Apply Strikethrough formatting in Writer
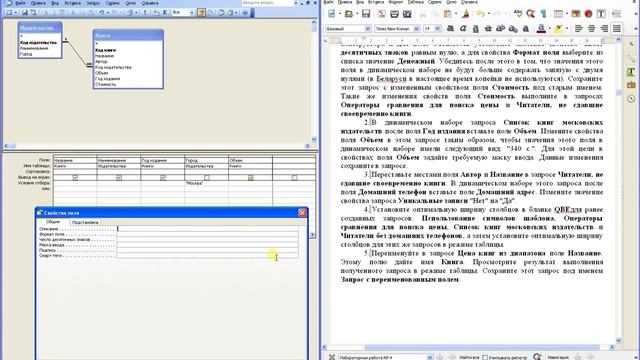Screen dimensions: 640x360 tap(488, 29)
